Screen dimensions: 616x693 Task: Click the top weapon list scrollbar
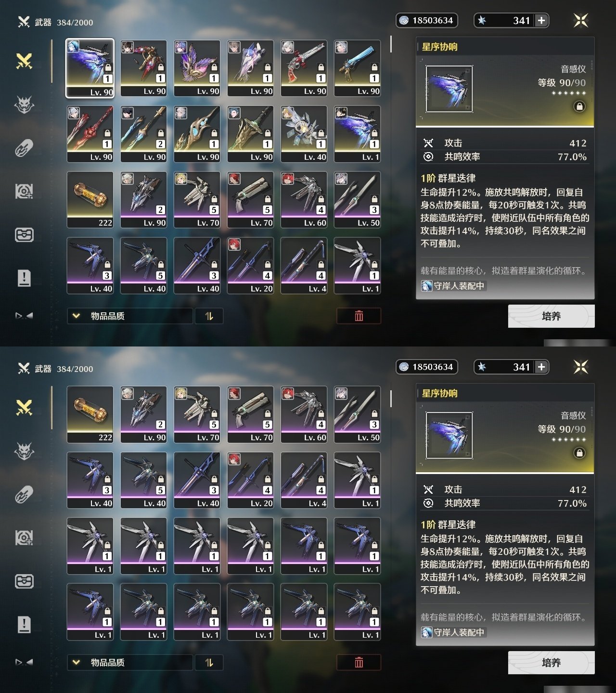[391, 44]
